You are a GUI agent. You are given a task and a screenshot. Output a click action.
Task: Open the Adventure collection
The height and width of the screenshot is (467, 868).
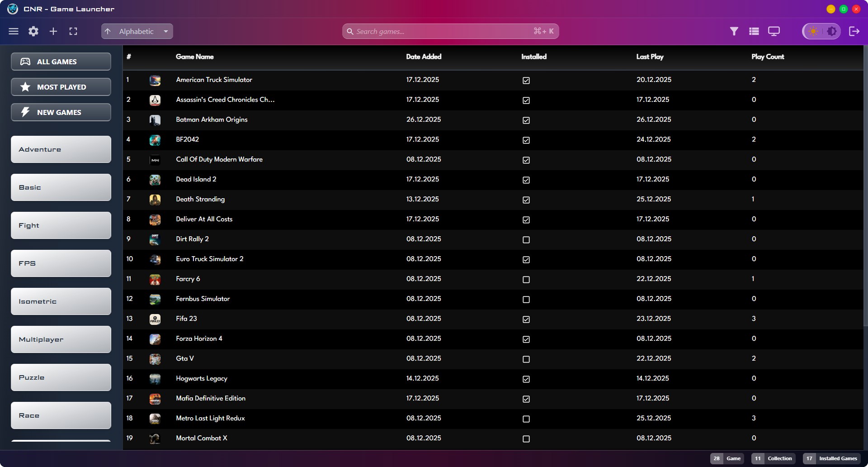pyautogui.click(x=61, y=149)
